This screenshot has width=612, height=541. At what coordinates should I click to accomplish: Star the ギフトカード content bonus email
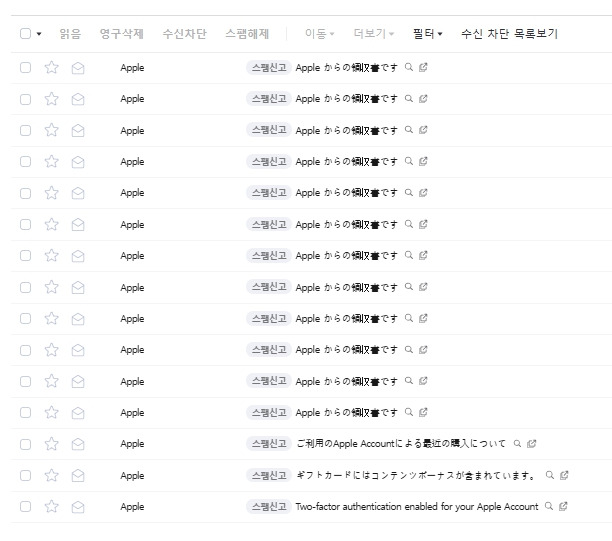pyautogui.click(x=52, y=475)
